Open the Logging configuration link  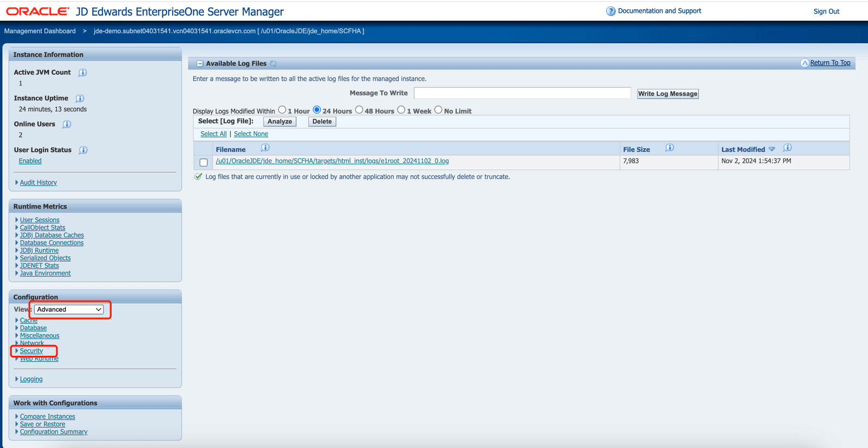31,379
